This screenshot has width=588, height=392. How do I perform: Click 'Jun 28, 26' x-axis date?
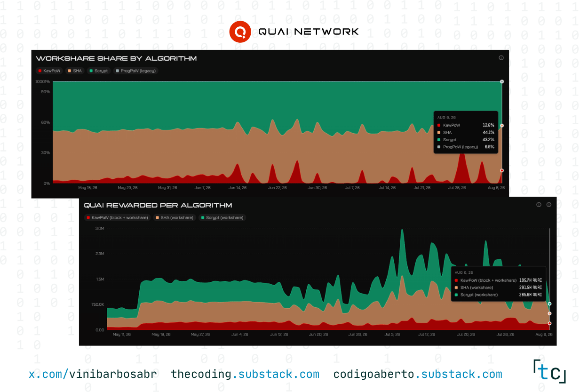[x=358, y=335]
